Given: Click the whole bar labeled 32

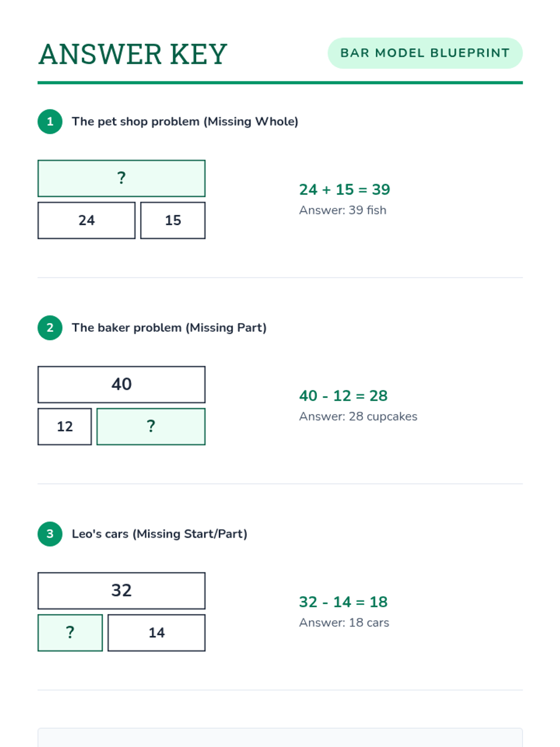Looking at the screenshot, I should point(121,591).
